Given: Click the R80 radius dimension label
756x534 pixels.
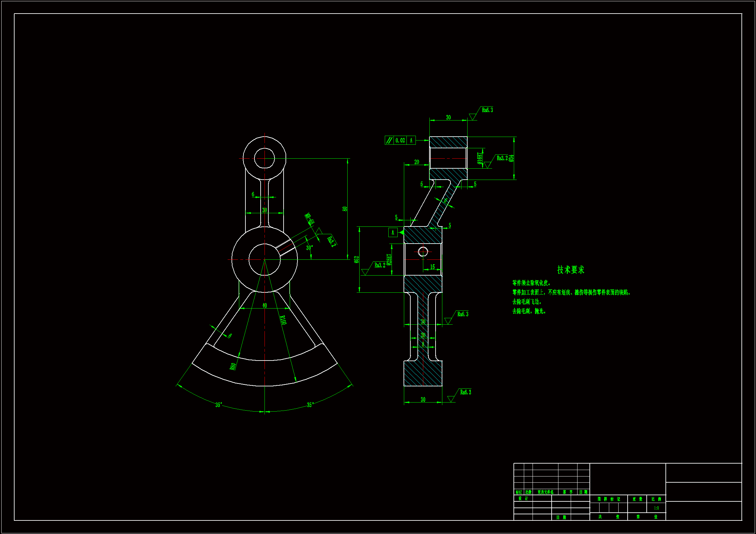Looking at the screenshot, I should tap(233, 367).
